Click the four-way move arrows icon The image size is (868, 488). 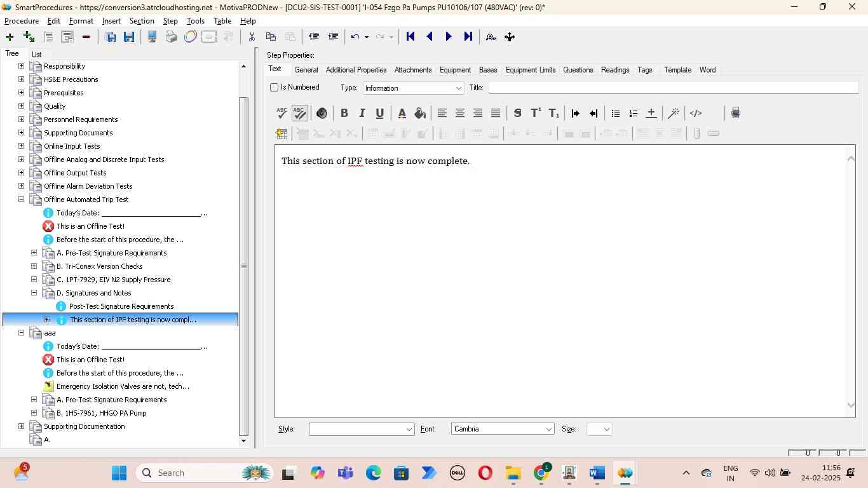(x=510, y=37)
